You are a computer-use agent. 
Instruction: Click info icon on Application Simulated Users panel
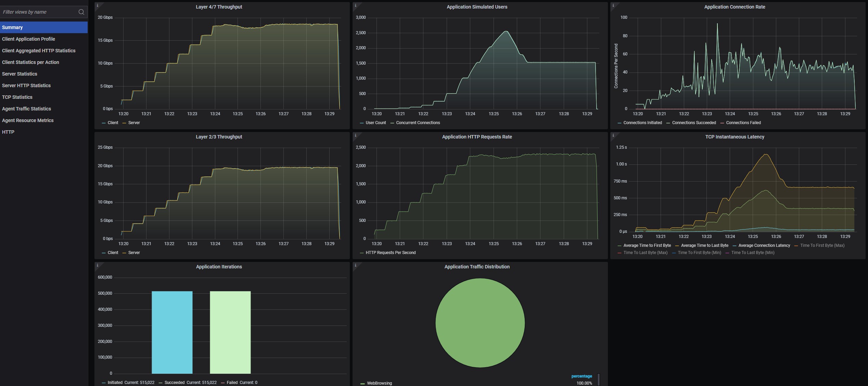coord(356,5)
